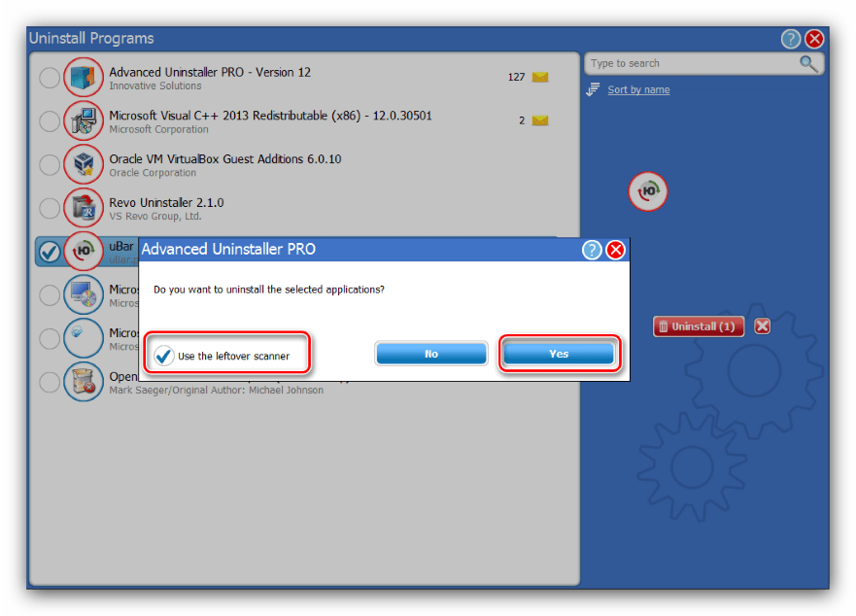This screenshot has width=856, height=616.
Task: Open the dialog's blue help icon
Action: click(592, 250)
